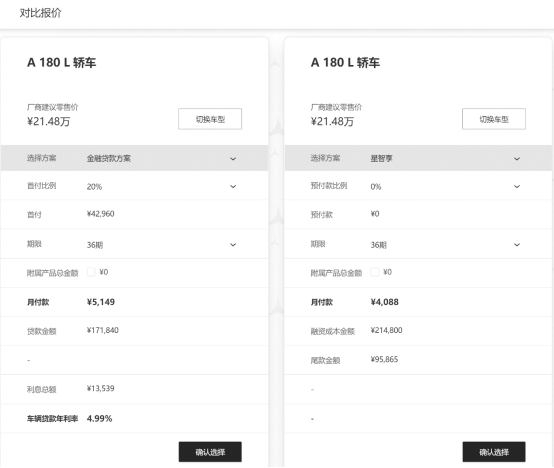Image resolution: width=554 pixels, height=468 pixels.
Task: Click the right card's 切换车型 button
Action: pos(494,119)
